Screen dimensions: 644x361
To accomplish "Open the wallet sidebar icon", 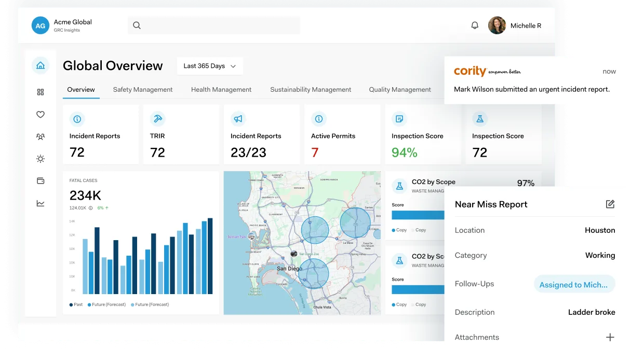I will [41, 181].
